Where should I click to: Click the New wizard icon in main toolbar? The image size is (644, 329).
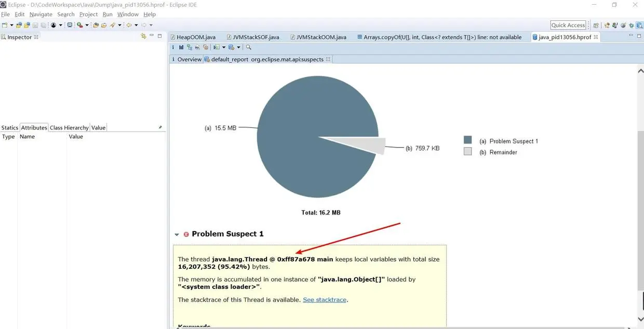5,25
